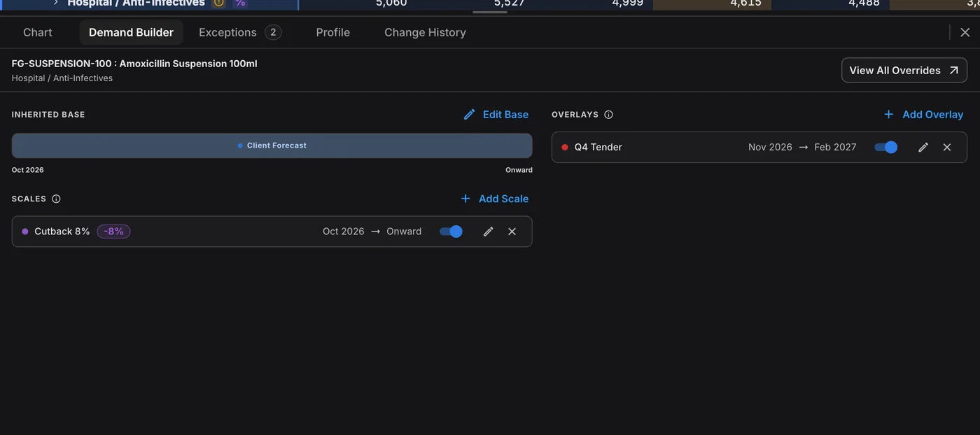Click the purple percent badge in the top row
Viewport: 980px width, 435px height.
click(x=240, y=3)
